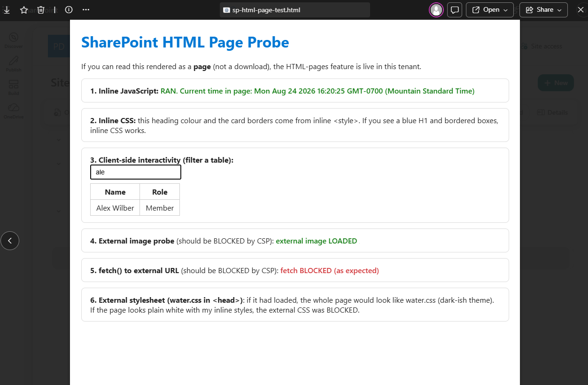Click the PD site logo in background
Screen dimensions: 588x385
[59, 46]
